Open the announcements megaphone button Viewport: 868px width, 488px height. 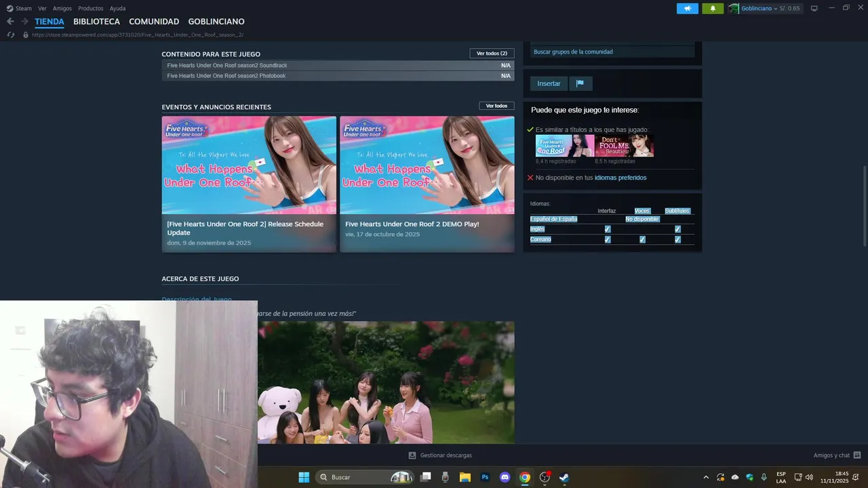tap(688, 8)
